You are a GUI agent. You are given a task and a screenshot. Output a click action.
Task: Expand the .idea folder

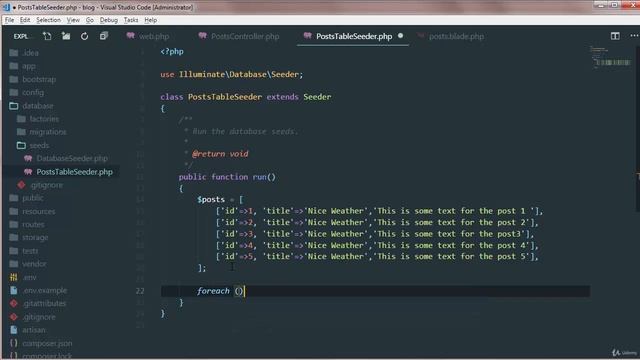pyautogui.click(x=31, y=53)
